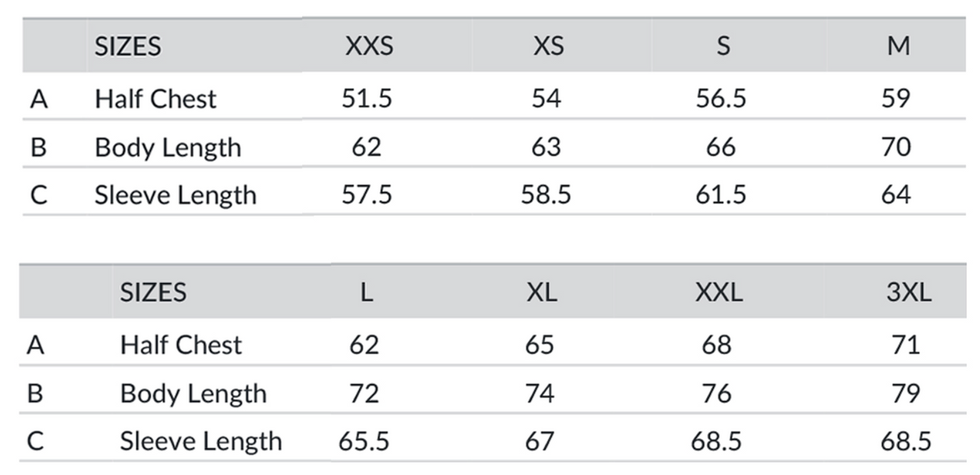Click the M size column header
This screenshot has width=980, height=475.
coord(898,46)
